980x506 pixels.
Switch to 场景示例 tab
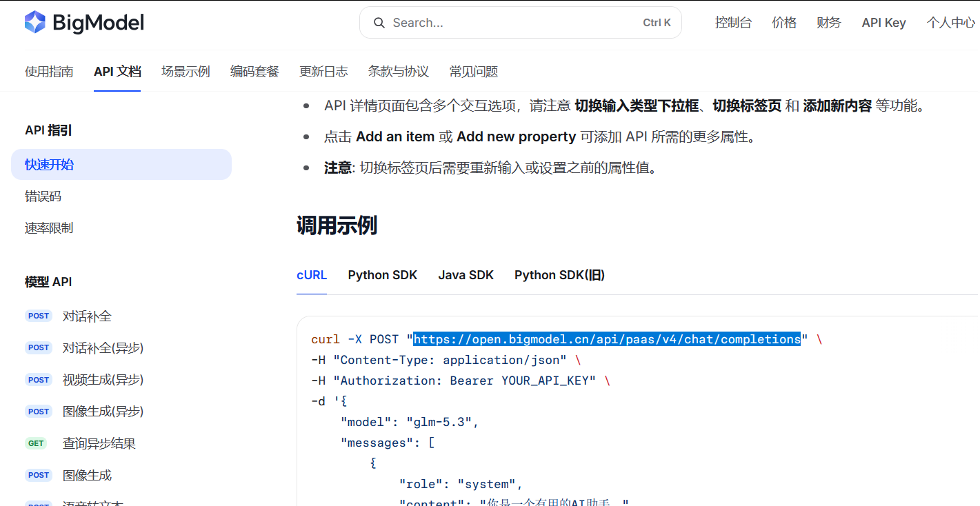click(x=186, y=71)
